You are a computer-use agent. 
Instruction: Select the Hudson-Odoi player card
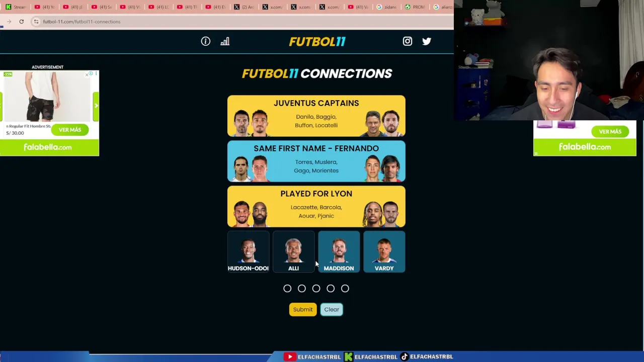pos(248,252)
